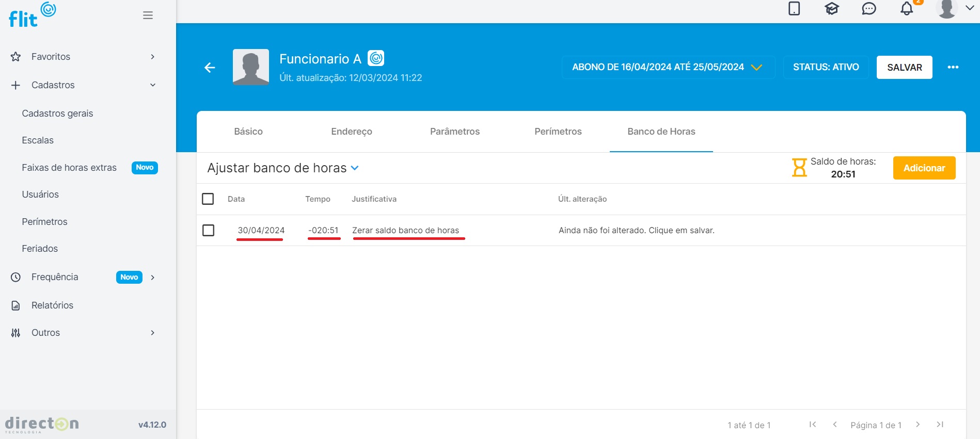
Task: Click the Cadastros plus icon
Action: [x=16, y=85]
